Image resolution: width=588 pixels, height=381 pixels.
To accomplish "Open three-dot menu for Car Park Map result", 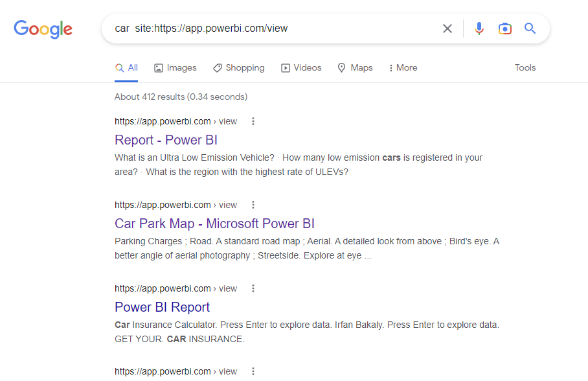I will pos(253,205).
